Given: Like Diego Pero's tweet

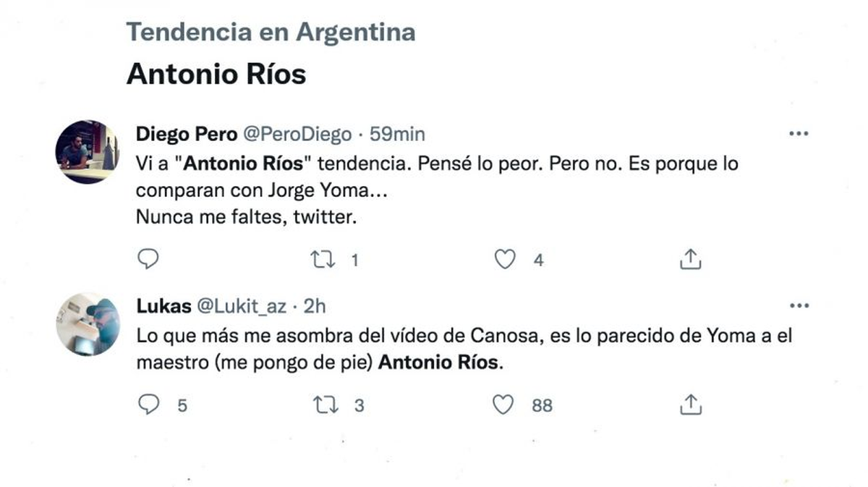Looking at the screenshot, I should (504, 259).
